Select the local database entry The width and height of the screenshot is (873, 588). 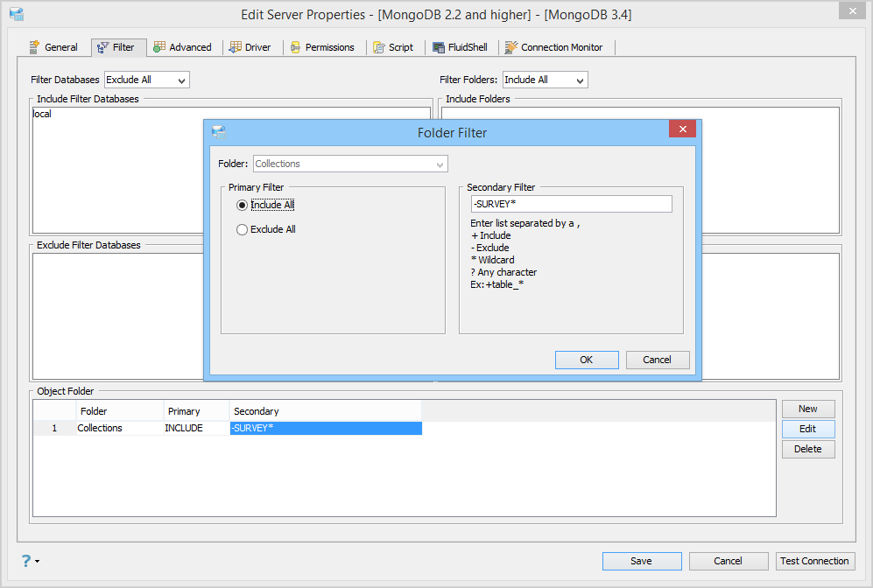click(42, 114)
